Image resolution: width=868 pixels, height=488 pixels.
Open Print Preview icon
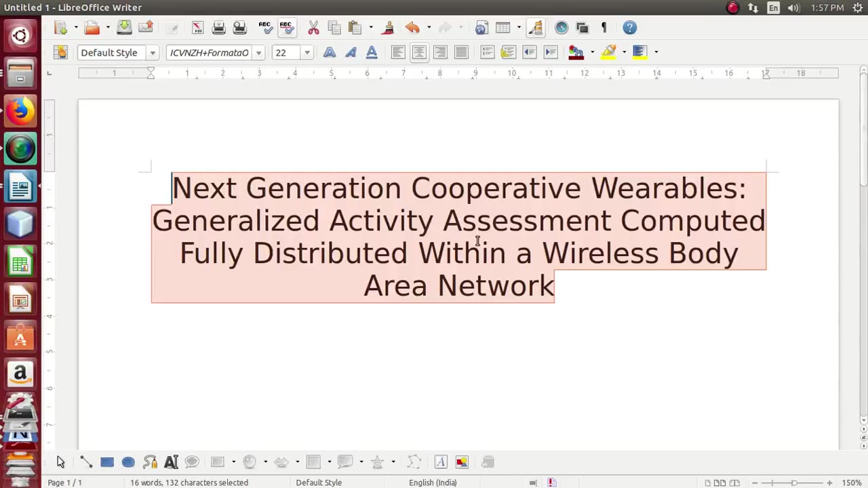click(239, 28)
